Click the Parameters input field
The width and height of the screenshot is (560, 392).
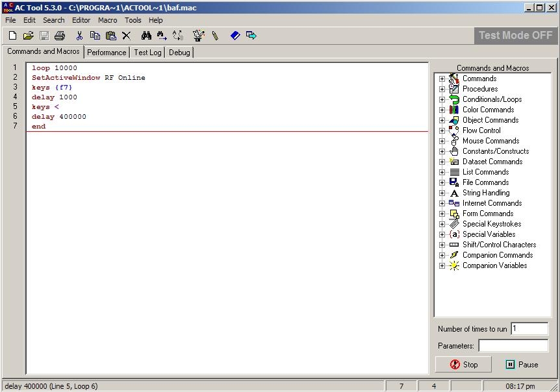click(x=513, y=346)
